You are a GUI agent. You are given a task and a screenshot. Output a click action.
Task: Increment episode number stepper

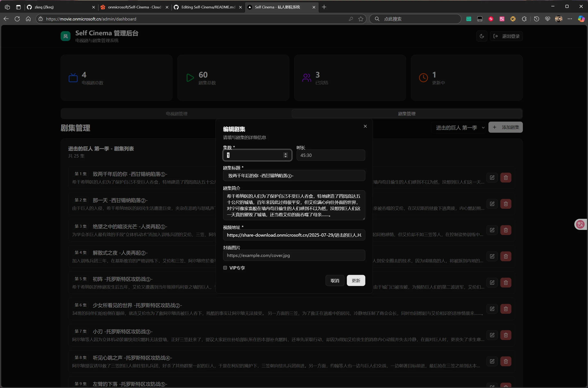click(x=285, y=154)
